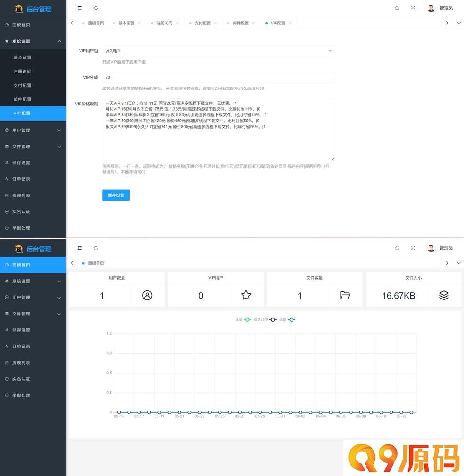Screen dimensions: 464x476
Task: Open 举报处理 in dashboard screen sidebar
Action: point(33,395)
